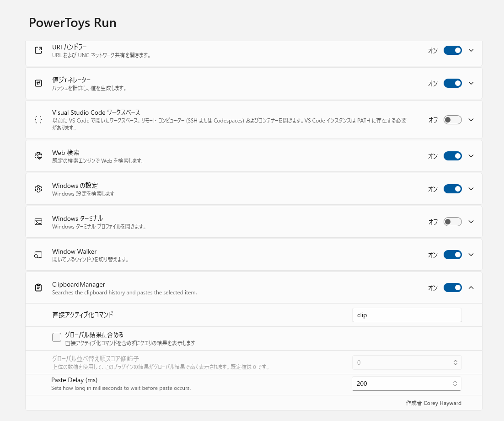Click the URI ハンドラー link icon
The image size is (504, 421).
click(x=38, y=50)
